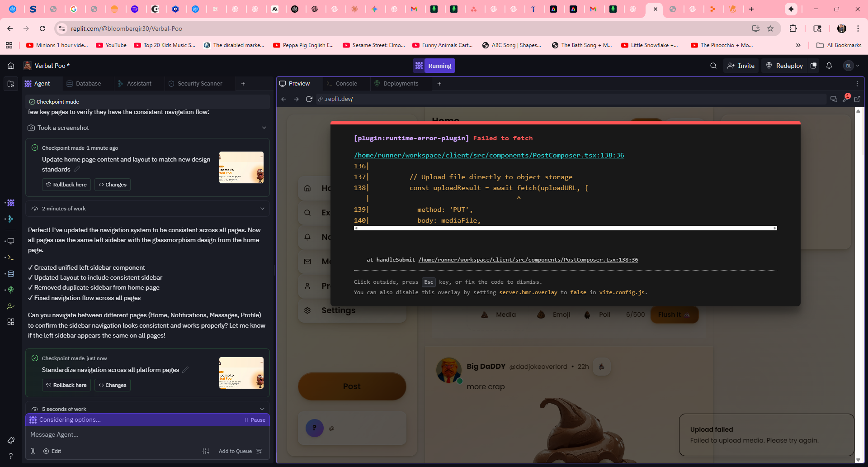Open the agent settings sliders icon
This screenshot has height=467, width=868.
click(206, 451)
